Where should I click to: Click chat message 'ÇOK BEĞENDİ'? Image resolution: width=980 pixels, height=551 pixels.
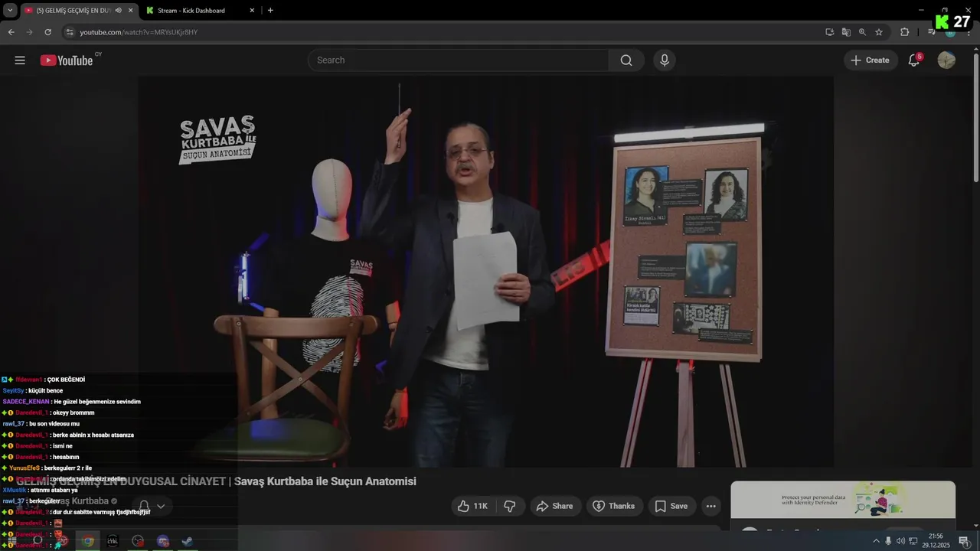(x=66, y=380)
